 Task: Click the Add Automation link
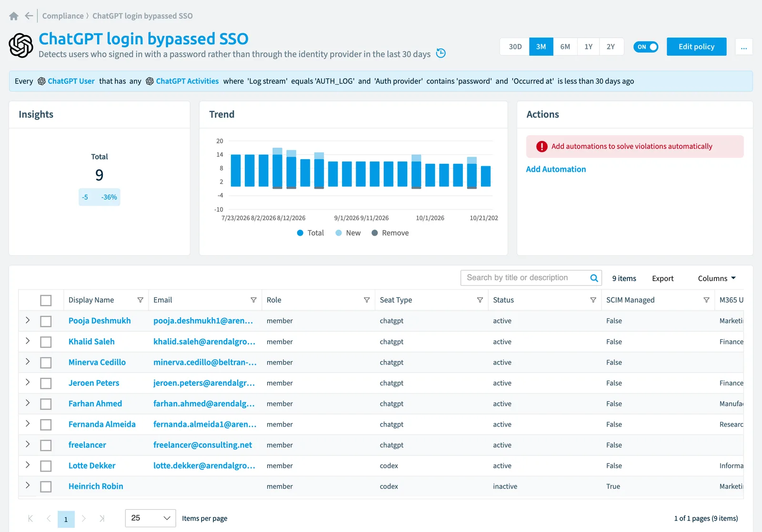[x=556, y=169]
